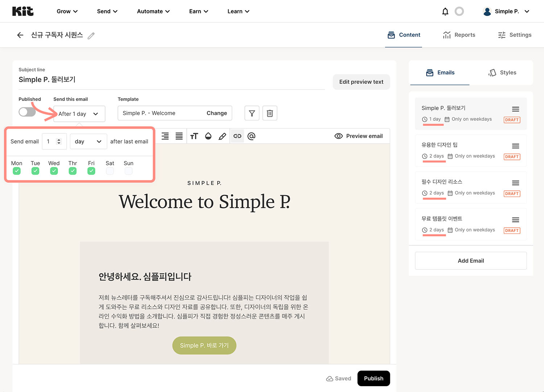Image resolution: width=544 pixels, height=392 pixels.
Task: Uncheck the Thr checkbox
Action: point(73,171)
